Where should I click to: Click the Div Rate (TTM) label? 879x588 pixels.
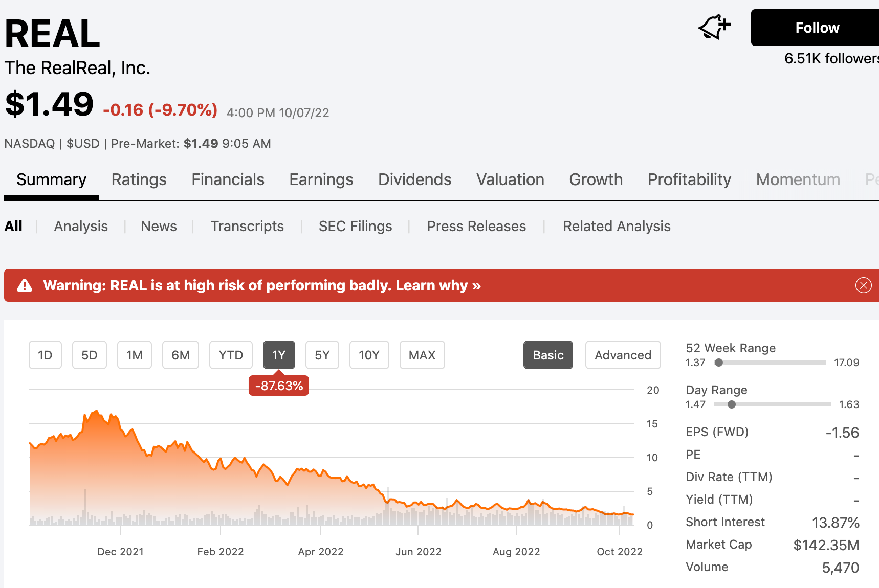[x=729, y=477]
